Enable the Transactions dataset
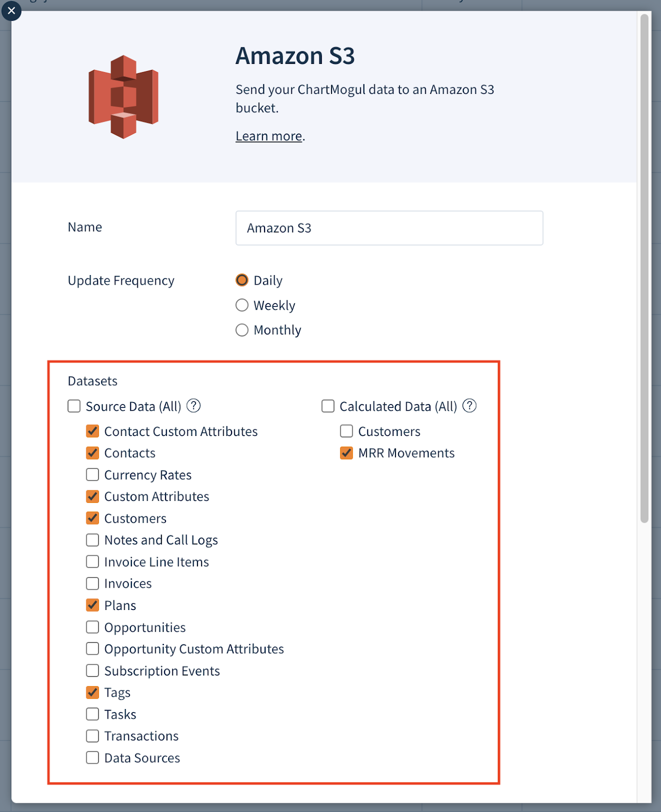 click(92, 736)
